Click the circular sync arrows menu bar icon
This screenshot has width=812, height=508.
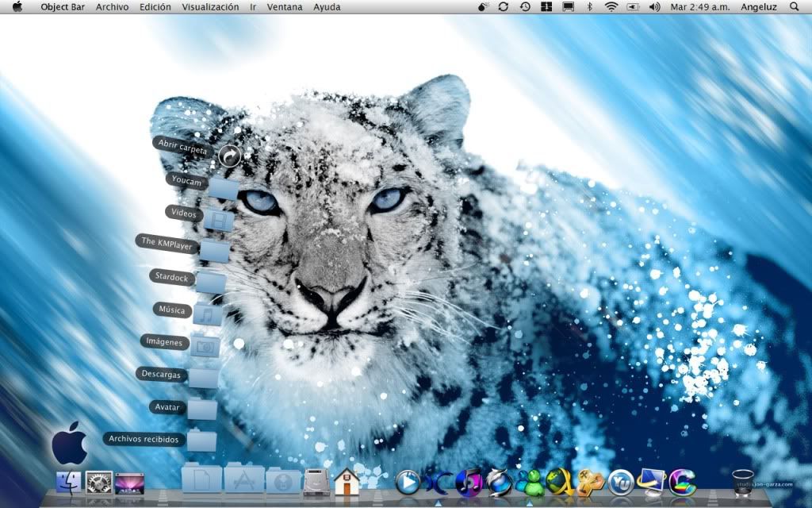click(504, 6)
